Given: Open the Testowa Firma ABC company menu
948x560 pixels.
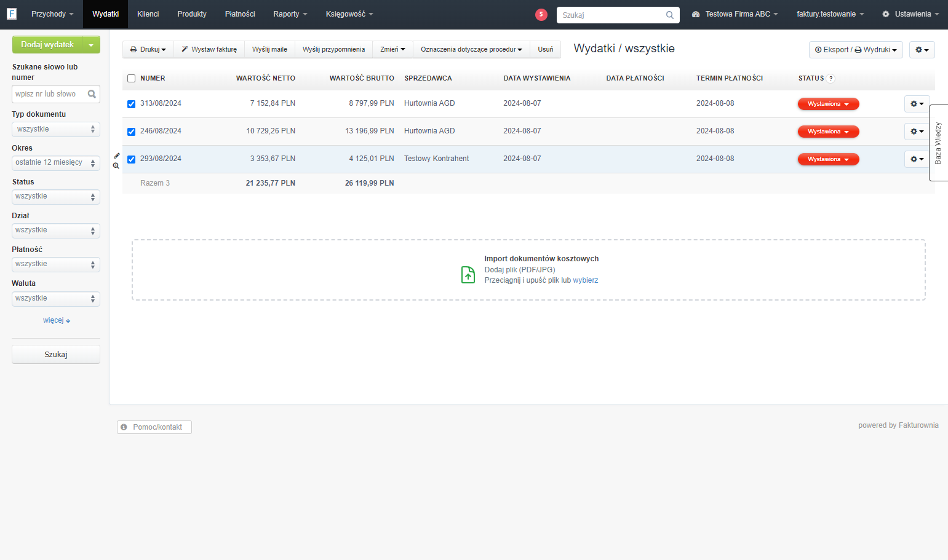Looking at the screenshot, I should [735, 14].
